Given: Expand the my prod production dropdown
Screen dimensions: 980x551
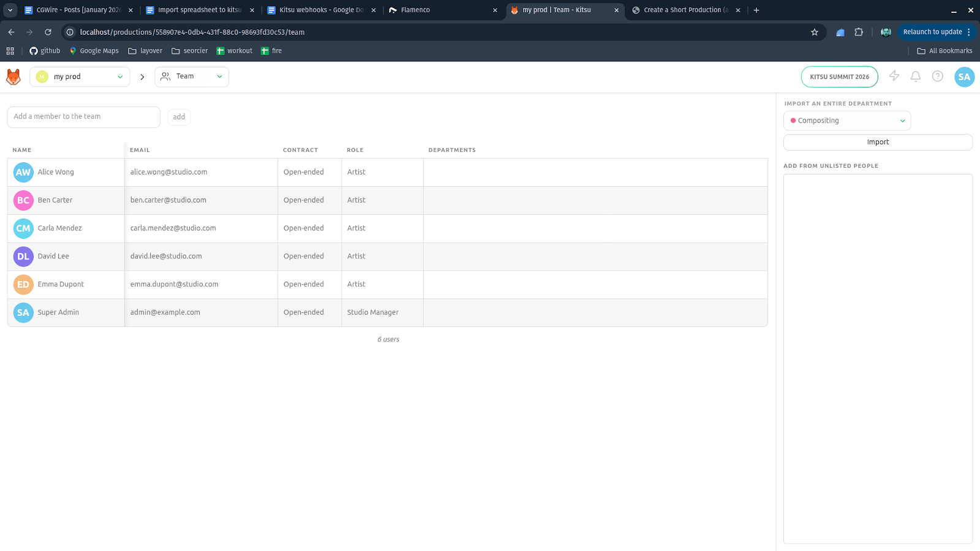Looking at the screenshot, I should pyautogui.click(x=80, y=77).
